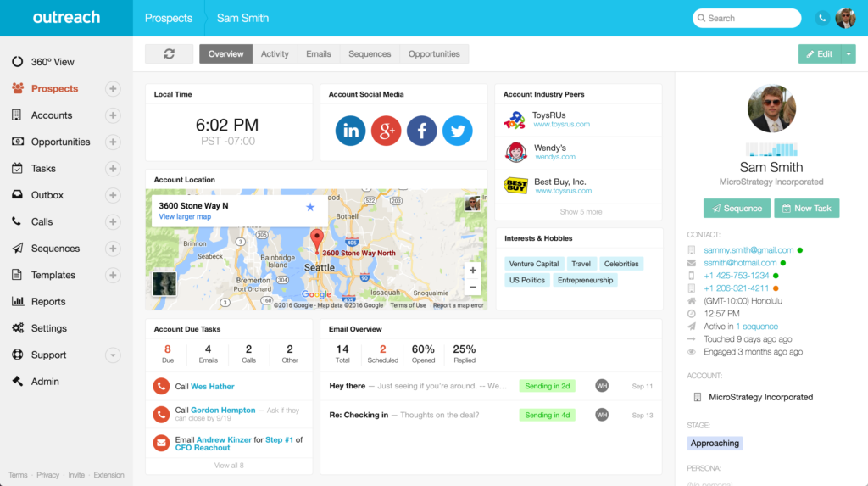
Task: Zoom in on the account map
Action: click(x=473, y=271)
